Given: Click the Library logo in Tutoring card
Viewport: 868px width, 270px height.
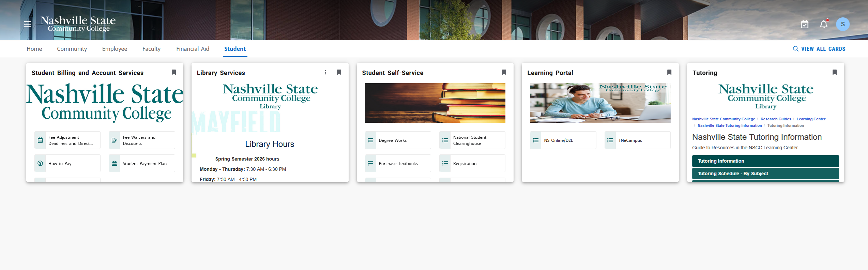Looking at the screenshot, I should [x=765, y=96].
